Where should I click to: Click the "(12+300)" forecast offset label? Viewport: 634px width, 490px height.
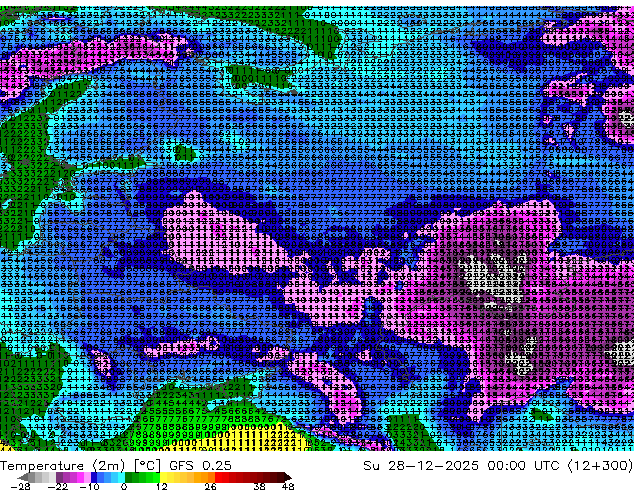pos(601,466)
